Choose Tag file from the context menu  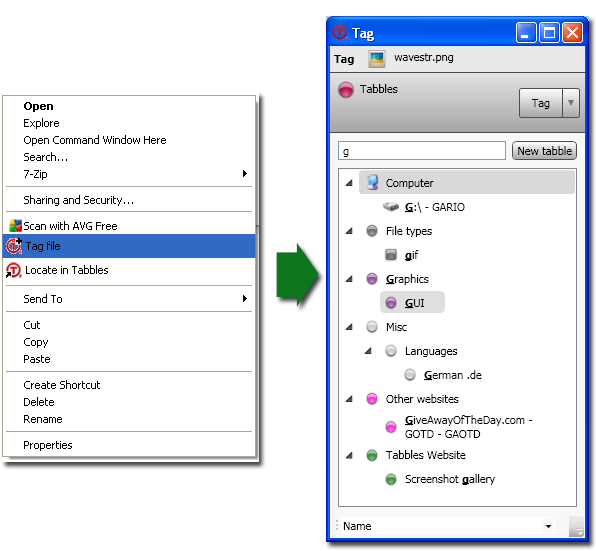[129, 246]
